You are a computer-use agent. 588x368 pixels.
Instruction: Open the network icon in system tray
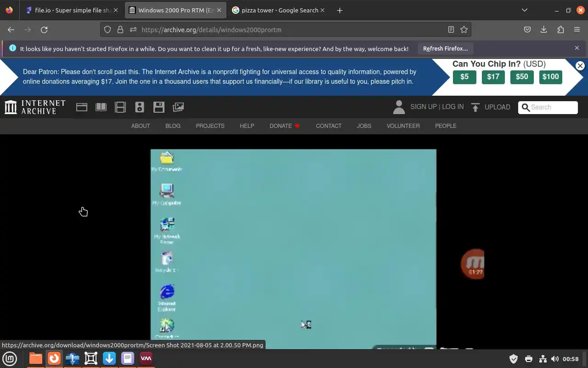click(543, 359)
